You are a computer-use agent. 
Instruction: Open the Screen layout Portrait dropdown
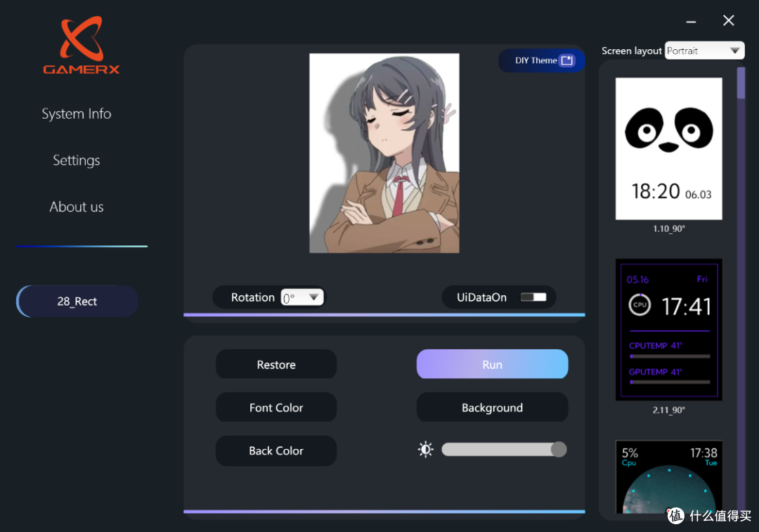coord(704,51)
